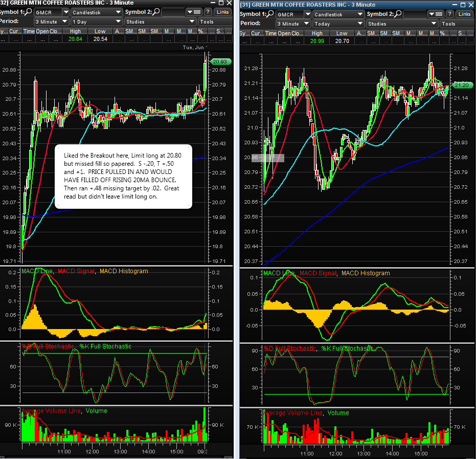Click 21.20 current price marker on right chart
476x459 pixels.
point(462,85)
